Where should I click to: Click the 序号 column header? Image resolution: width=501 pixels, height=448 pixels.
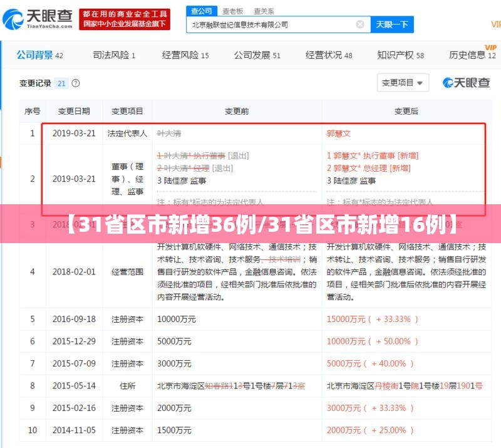pos(33,112)
